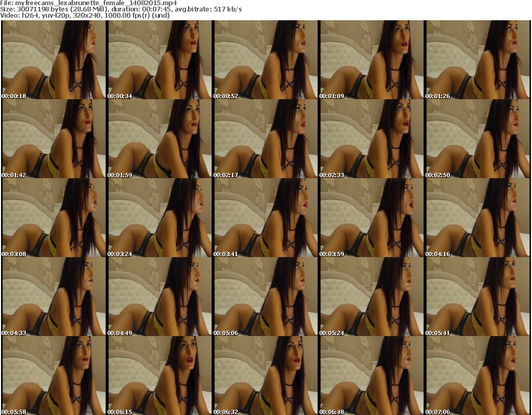Select the thumbnail at 00:02:50
The width and height of the screenshot is (532, 415).
point(477,139)
